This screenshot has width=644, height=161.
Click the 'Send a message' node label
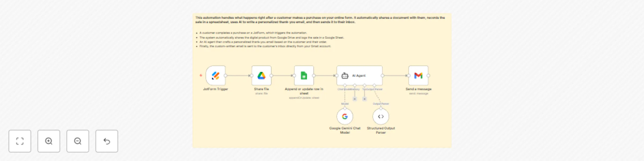click(x=418, y=89)
